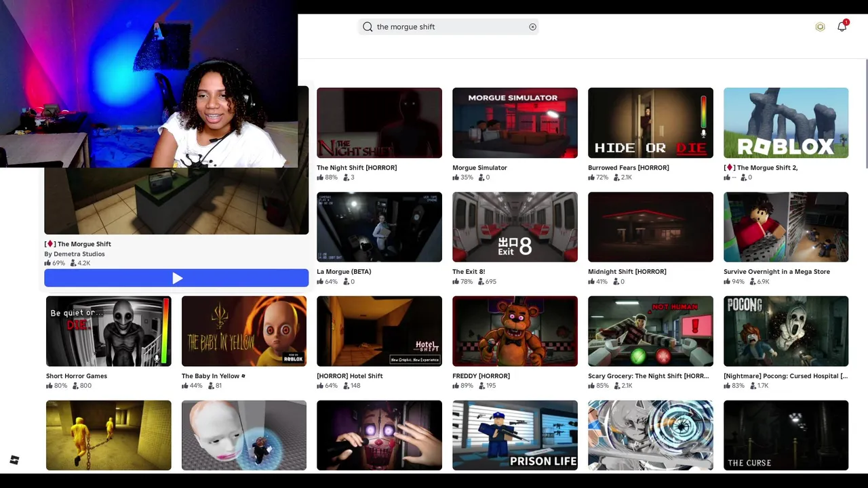Click 'The Night Shift [HORROR]' title text
This screenshot has width=868, height=488.
(x=357, y=167)
